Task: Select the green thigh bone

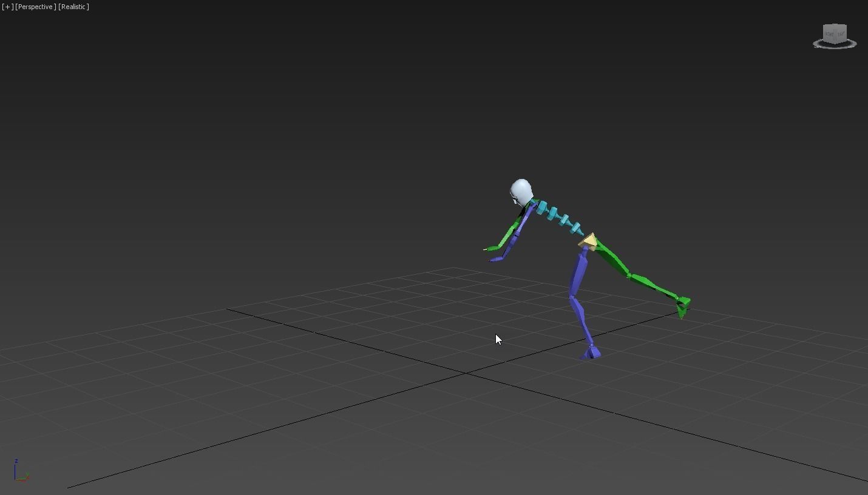Action: coord(612,259)
